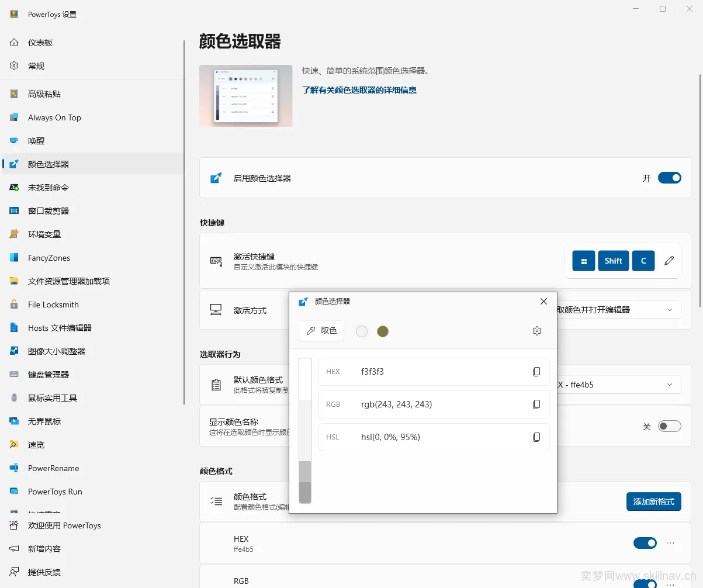Click the 速览 magnifier icon

(x=14, y=445)
